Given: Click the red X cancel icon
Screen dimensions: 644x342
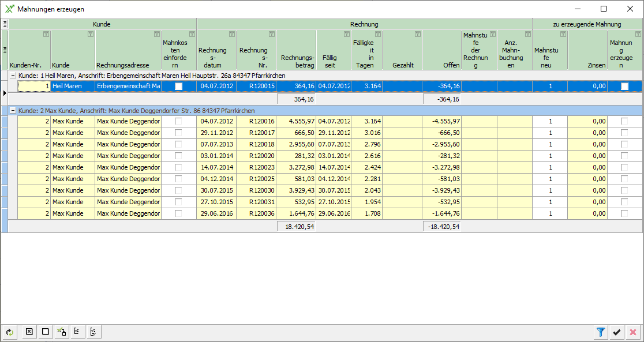Looking at the screenshot, I should pos(633,332).
